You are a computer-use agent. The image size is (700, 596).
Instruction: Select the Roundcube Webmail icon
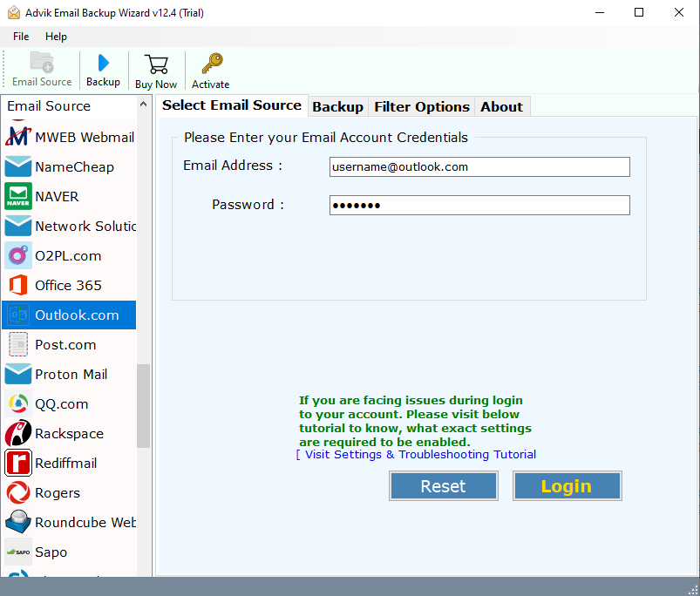point(17,522)
